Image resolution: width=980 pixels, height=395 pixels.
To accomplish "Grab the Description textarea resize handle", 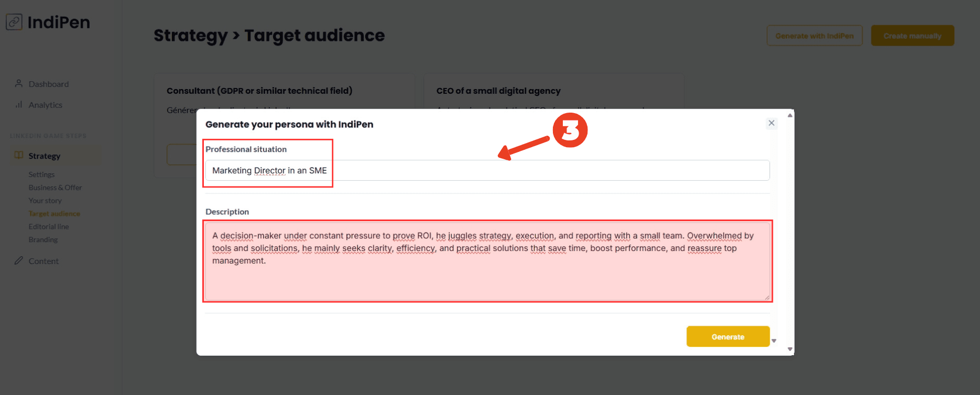I will point(767,298).
